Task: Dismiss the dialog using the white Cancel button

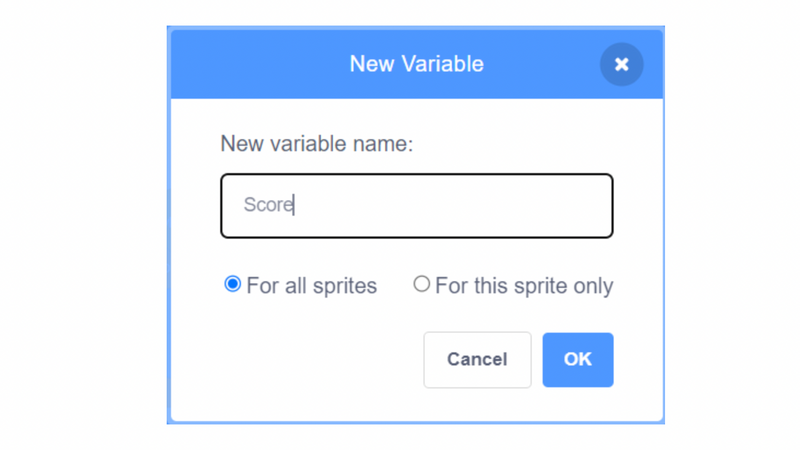Action: [477, 360]
